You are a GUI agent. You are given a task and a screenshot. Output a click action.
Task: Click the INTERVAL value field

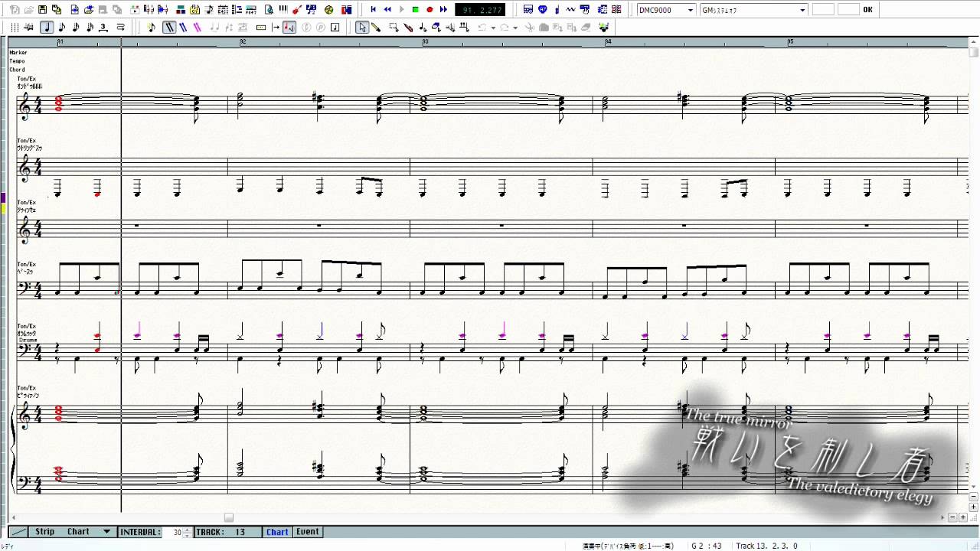[174, 532]
